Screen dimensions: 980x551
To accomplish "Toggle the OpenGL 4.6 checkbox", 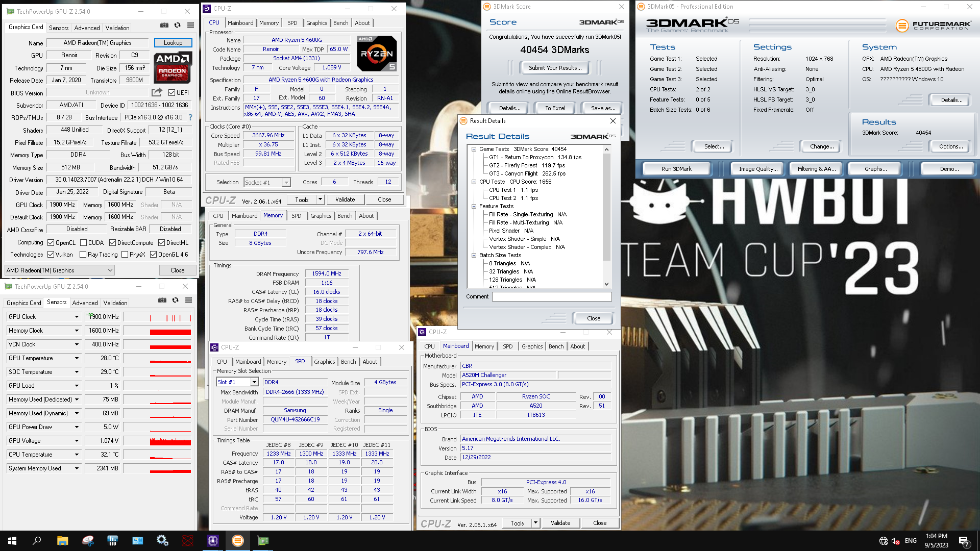I will tap(153, 255).
